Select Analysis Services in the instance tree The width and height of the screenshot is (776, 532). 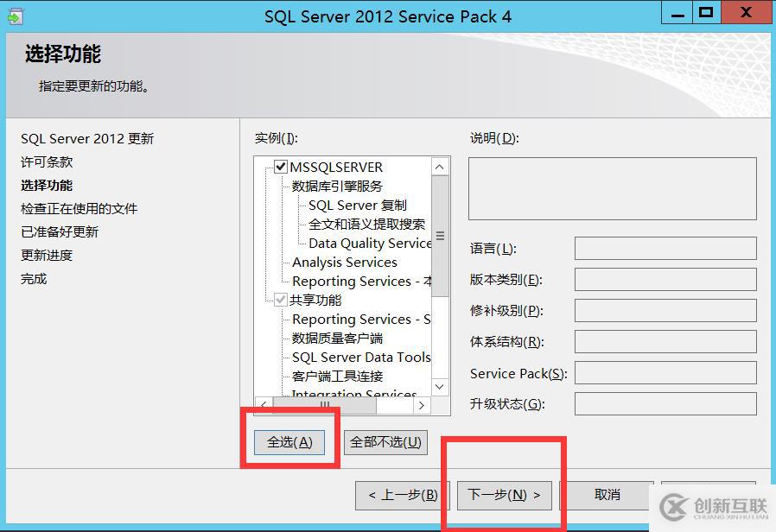(344, 262)
